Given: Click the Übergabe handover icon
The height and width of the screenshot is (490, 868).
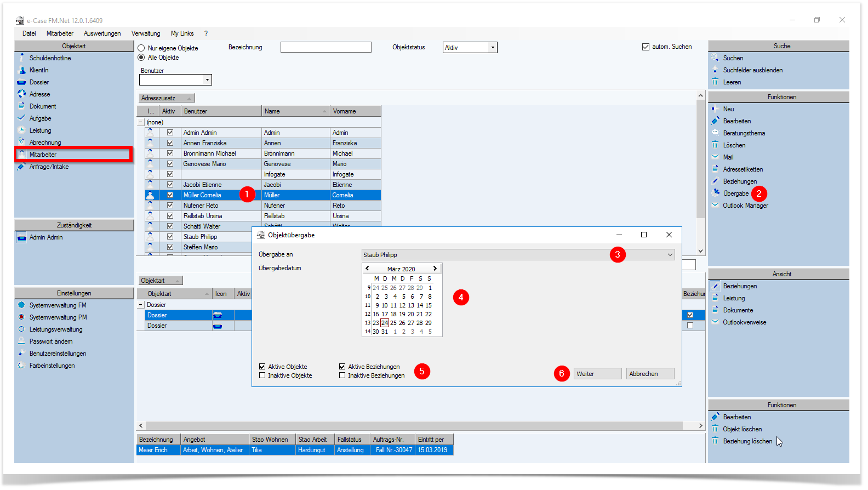Looking at the screenshot, I should pyautogui.click(x=715, y=193).
